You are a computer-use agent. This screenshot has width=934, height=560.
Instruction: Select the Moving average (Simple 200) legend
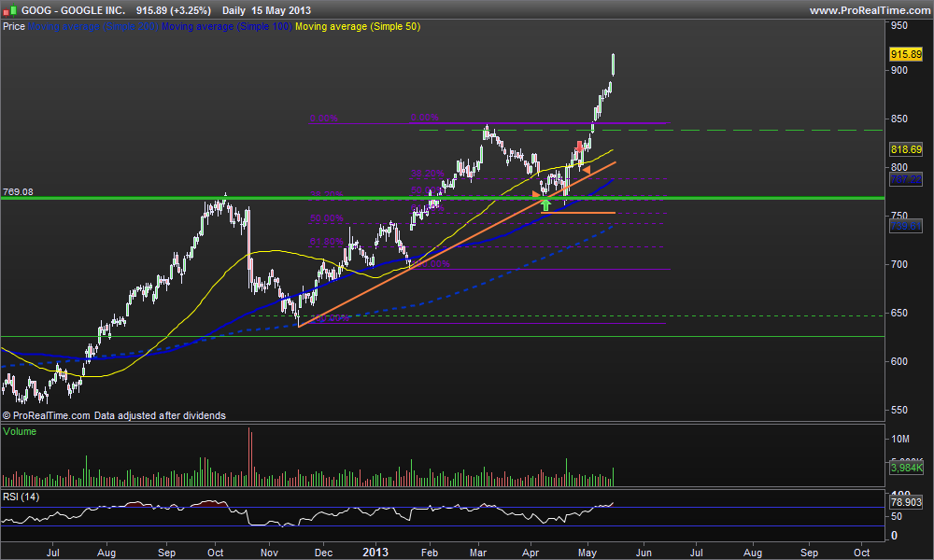[x=93, y=27]
